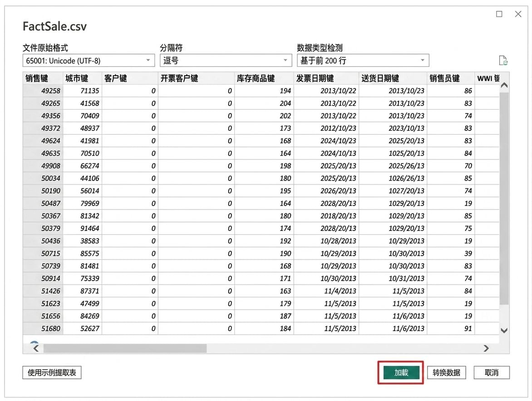Click the 转换数据 button

(x=446, y=372)
